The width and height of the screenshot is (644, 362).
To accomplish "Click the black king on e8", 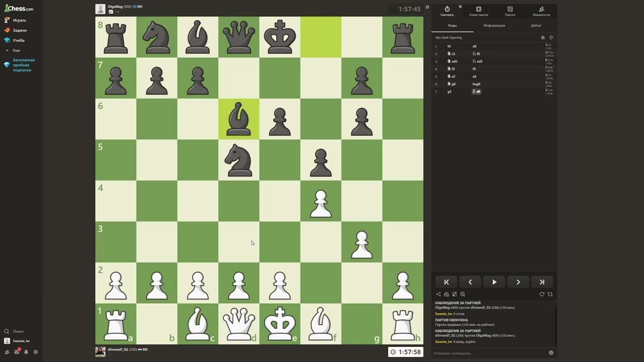I will point(280,37).
